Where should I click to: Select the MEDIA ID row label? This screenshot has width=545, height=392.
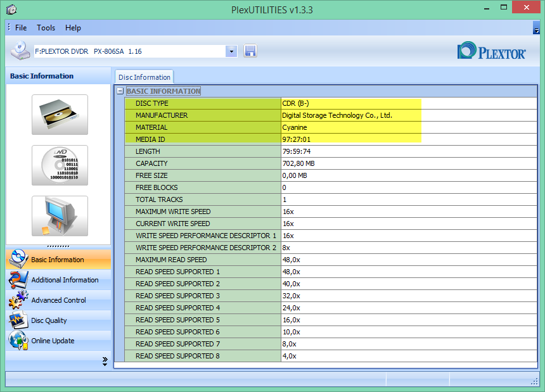203,139
